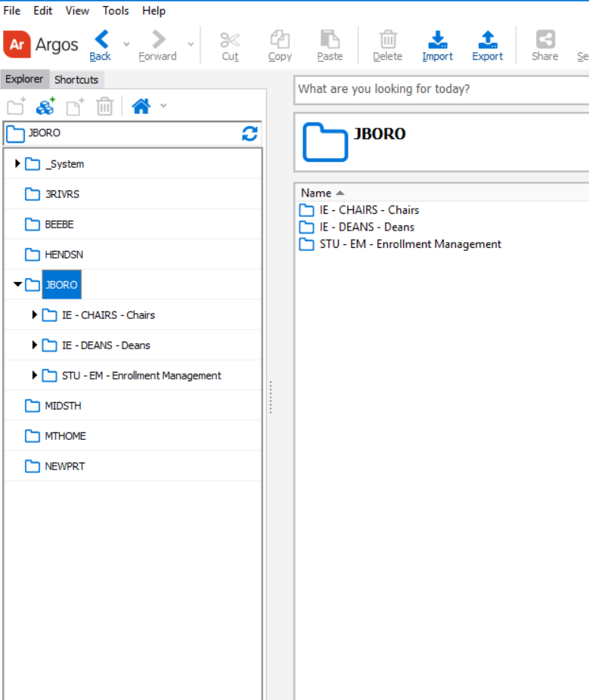589x700 pixels.
Task: Go Back using the blue arrow
Action: (101, 39)
